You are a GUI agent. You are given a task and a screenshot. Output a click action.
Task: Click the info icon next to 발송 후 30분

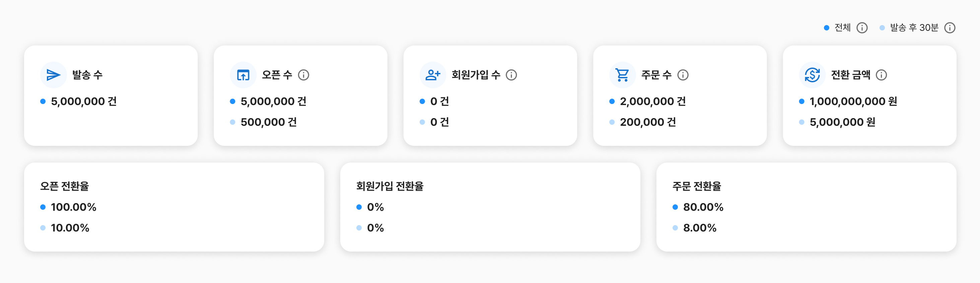pyautogui.click(x=950, y=28)
